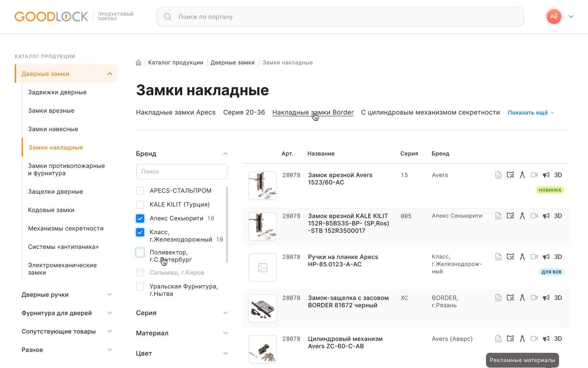Expand the Цвет filter section
This screenshot has width=588, height=368.
coord(225,353)
